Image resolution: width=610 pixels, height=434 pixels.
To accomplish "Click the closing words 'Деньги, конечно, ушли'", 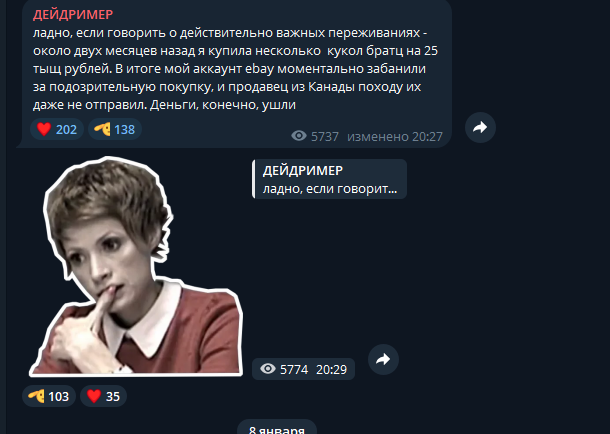I will point(223,105).
